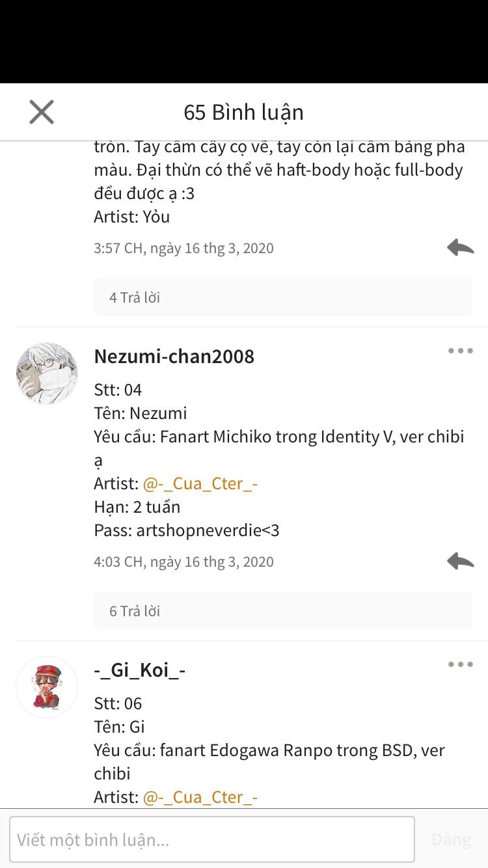Tap the "65 Bình luận" header title

[244, 113]
